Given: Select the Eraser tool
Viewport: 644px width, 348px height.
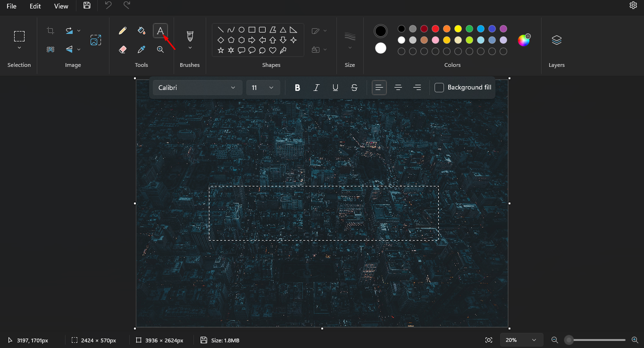Looking at the screenshot, I should (x=122, y=49).
